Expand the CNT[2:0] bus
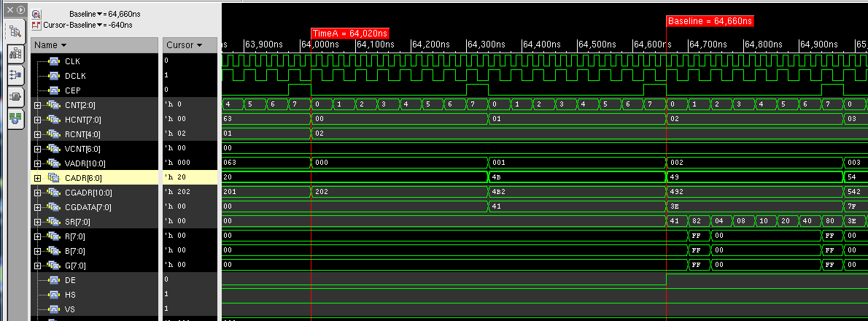Screen dimensions: 868x321 tap(38, 105)
